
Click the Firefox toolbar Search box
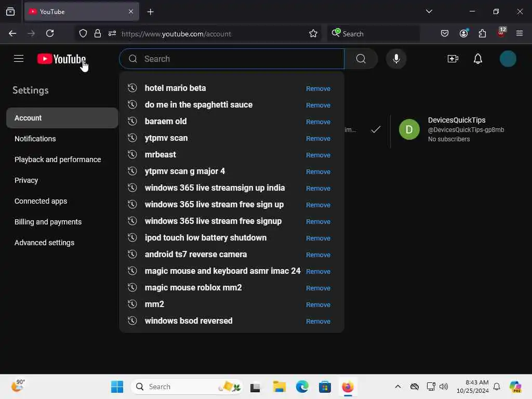(373, 34)
